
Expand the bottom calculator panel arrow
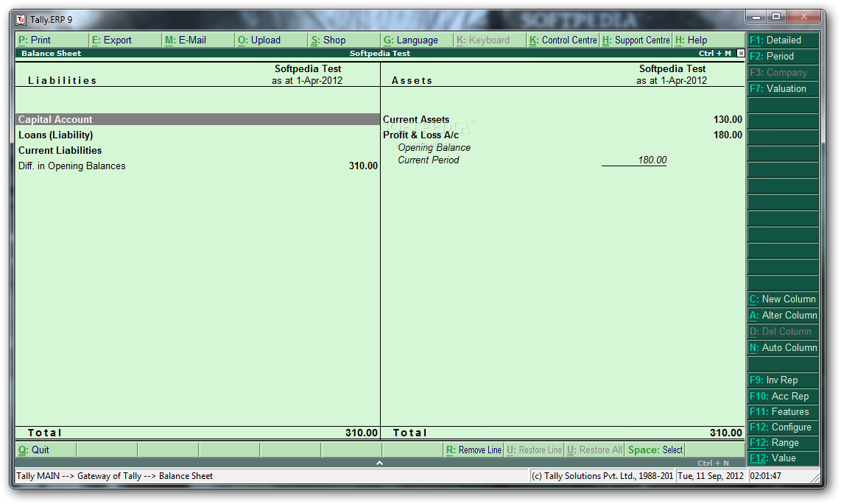(x=380, y=463)
